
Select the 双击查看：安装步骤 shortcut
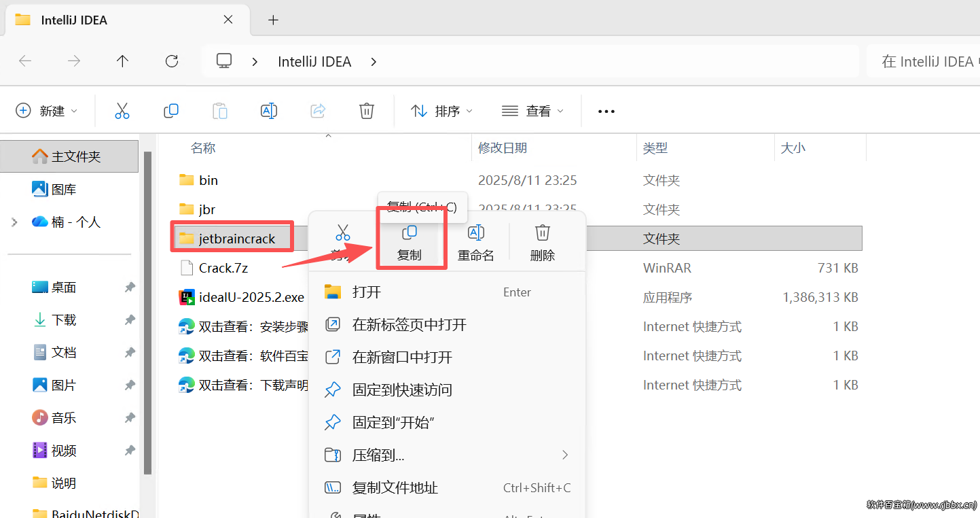243,327
